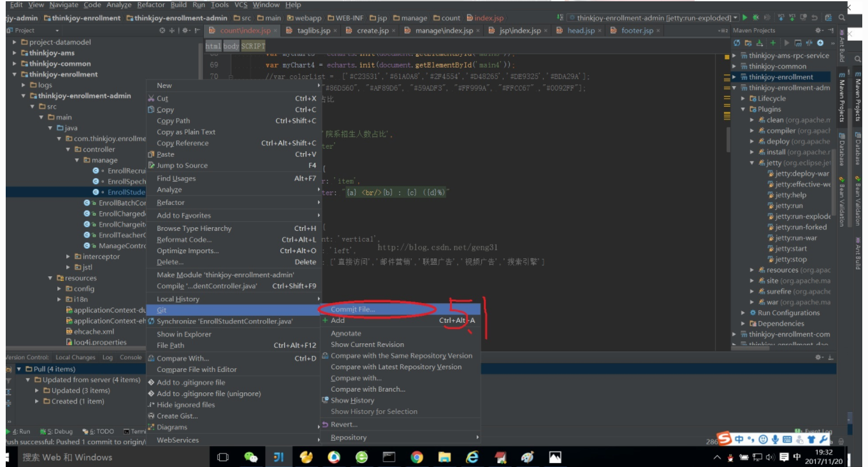Image resolution: width=868 pixels, height=467 pixels.
Task: Click the Task View taskbar button
Action: (x=223, y=457)
